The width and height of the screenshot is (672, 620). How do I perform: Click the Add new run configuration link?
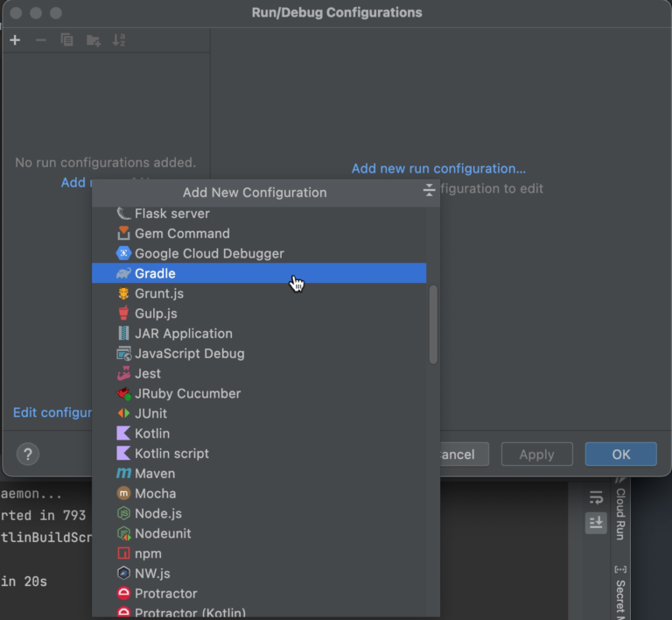click(438, 168)
